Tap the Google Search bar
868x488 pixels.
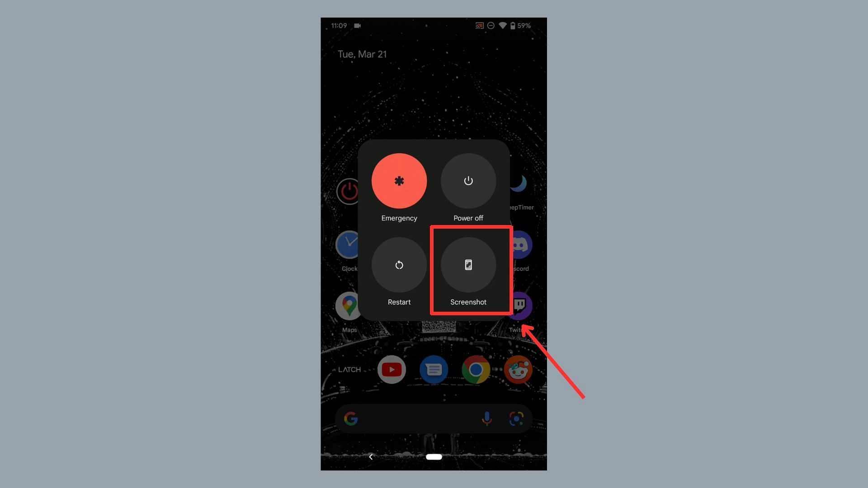coord(434,418)
